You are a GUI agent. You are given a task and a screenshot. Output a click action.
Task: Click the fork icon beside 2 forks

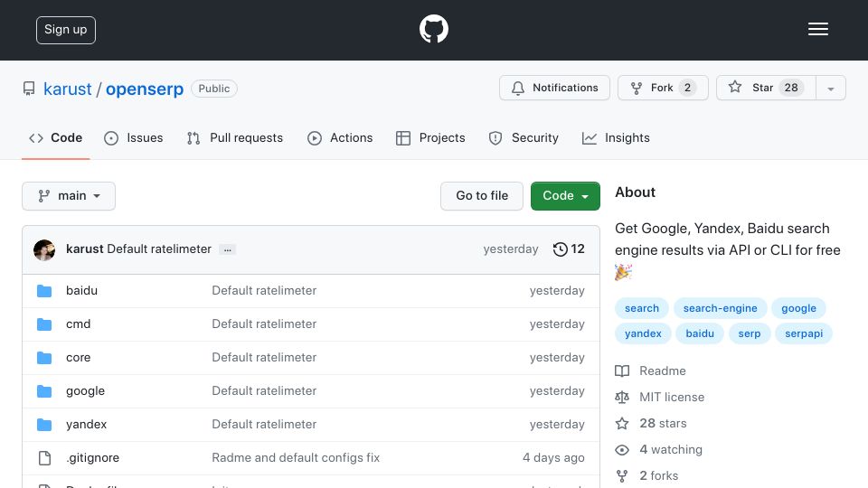(622, 476)
